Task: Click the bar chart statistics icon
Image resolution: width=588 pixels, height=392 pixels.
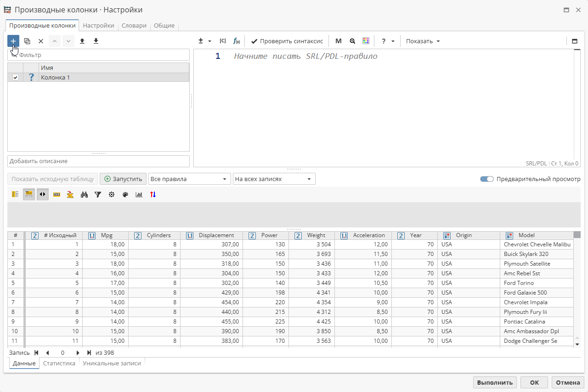Action: [139, 194]
